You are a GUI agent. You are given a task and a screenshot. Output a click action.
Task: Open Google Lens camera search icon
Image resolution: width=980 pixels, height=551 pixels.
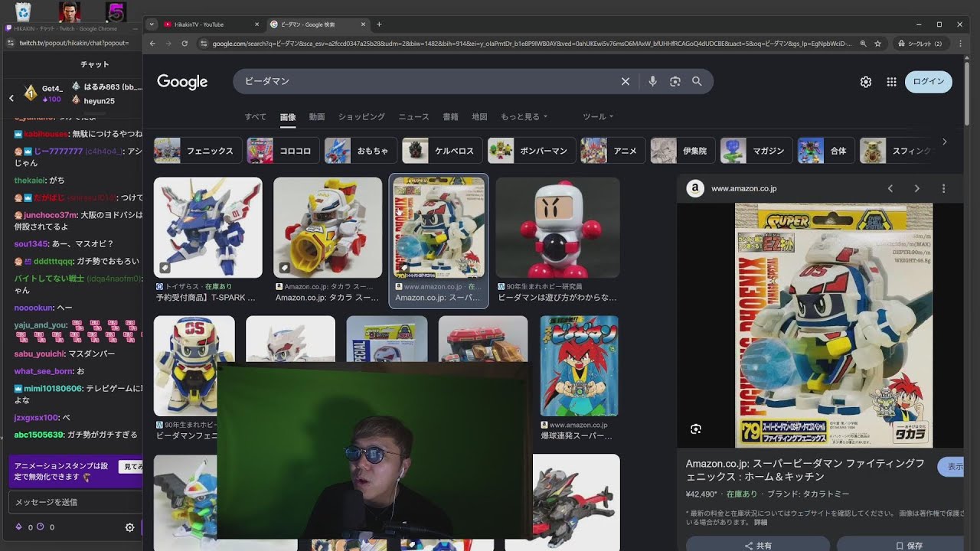coord(675,81)
